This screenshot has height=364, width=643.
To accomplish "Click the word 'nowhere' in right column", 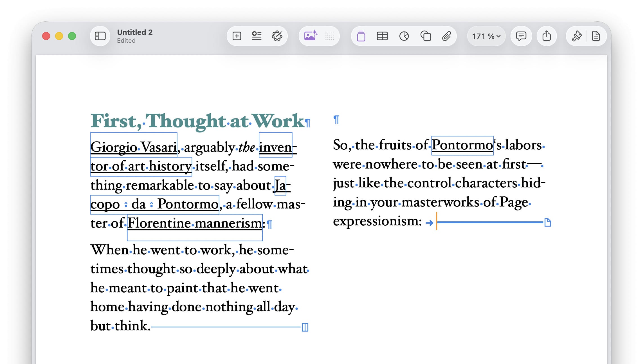I will (391, 164).
